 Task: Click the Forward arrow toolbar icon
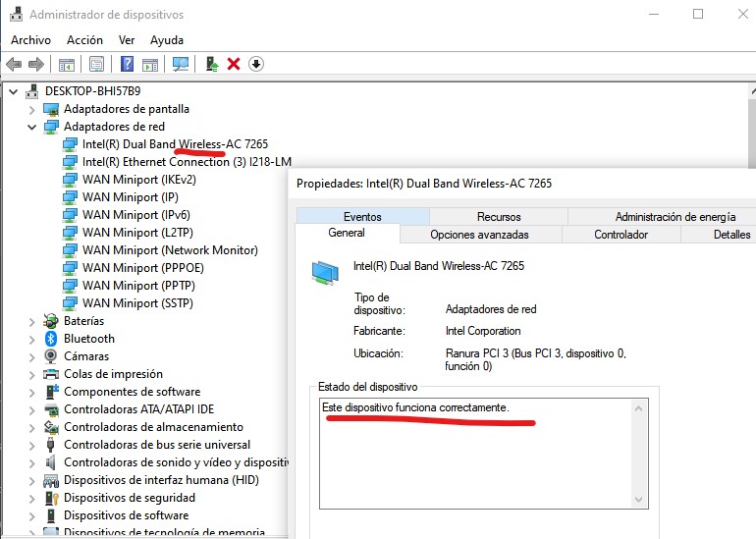tap(36, 64)
